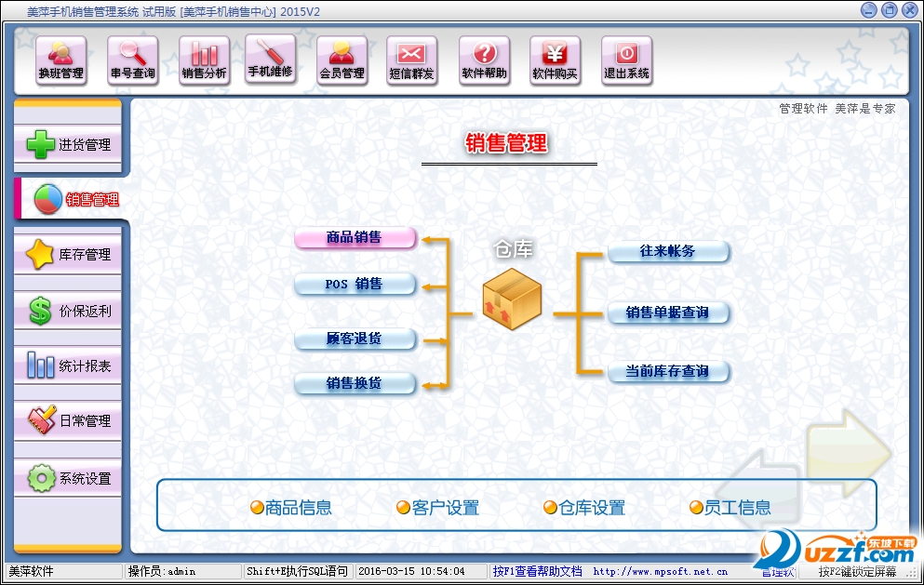
Task: Click the 仓库 warehouse box icon
Action: coord(512,299)
